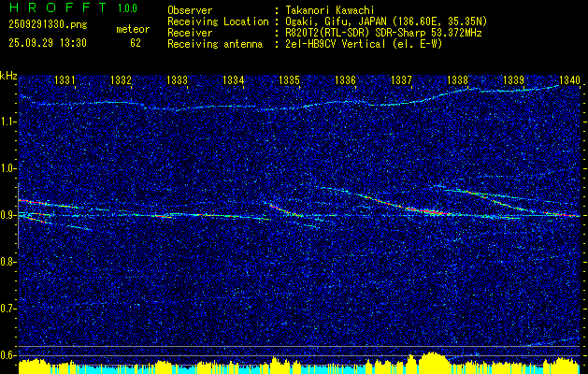Screen dimensions: 588x374
Task: Click the R820T2(RTL-SDR) receiver text
Action: point(382,33)
